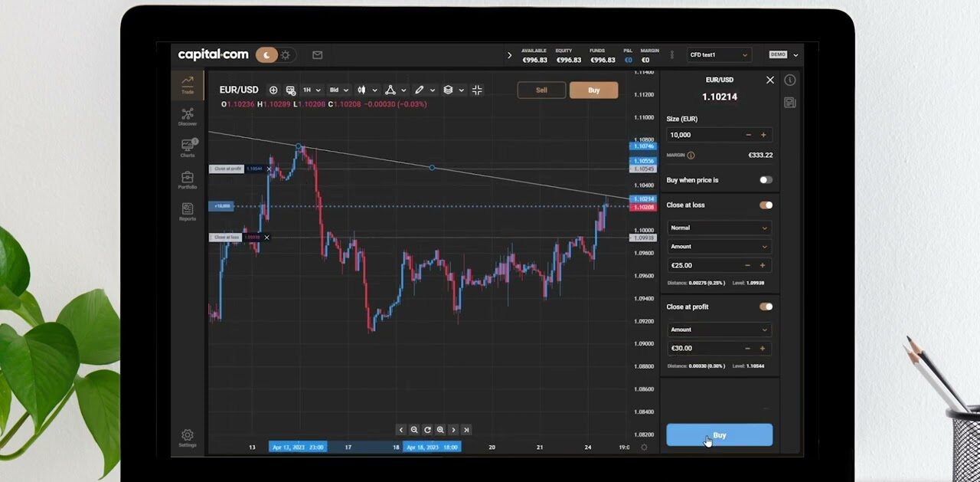Open the 1H timeframe dropdown
980x482 pixels.
(312, 90)
